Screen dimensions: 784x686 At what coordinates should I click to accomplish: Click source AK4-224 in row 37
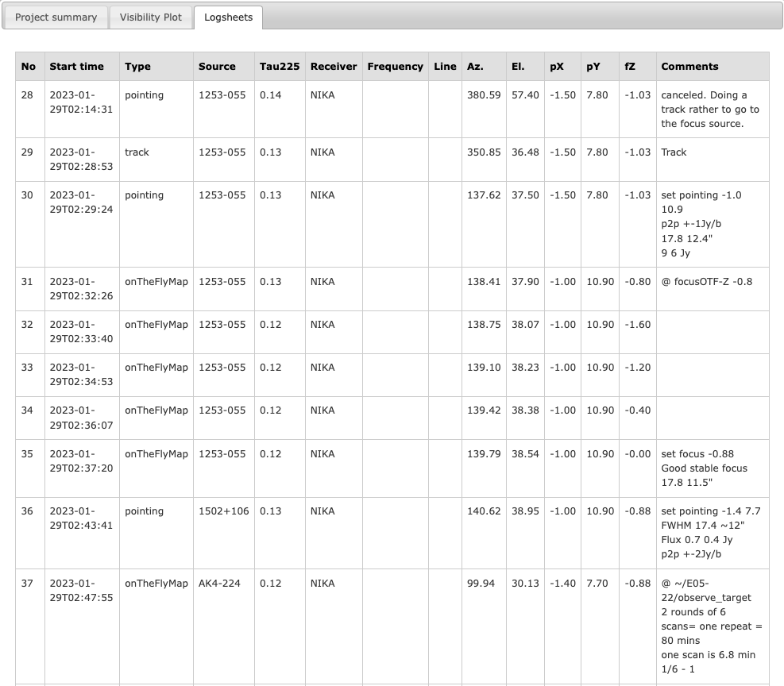click(x=219, y=584)
